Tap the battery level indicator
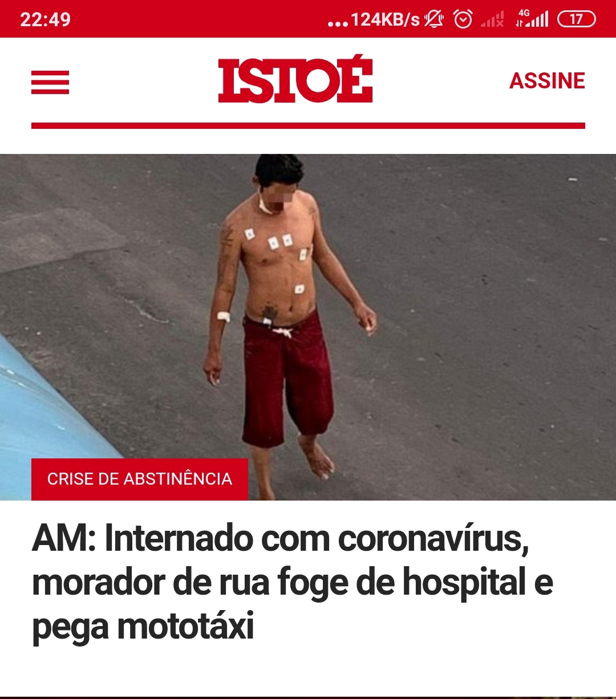 click(x=576, y=19)
